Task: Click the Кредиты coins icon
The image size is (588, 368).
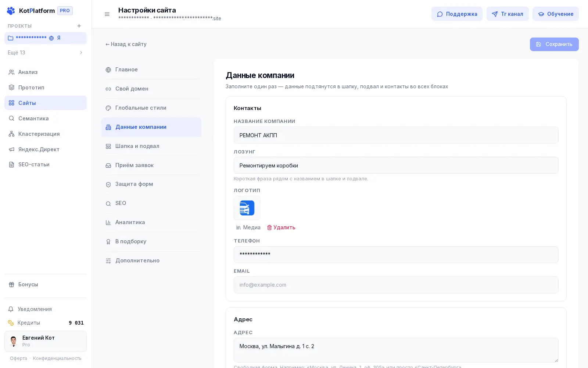Action: [x=11, y=323]
